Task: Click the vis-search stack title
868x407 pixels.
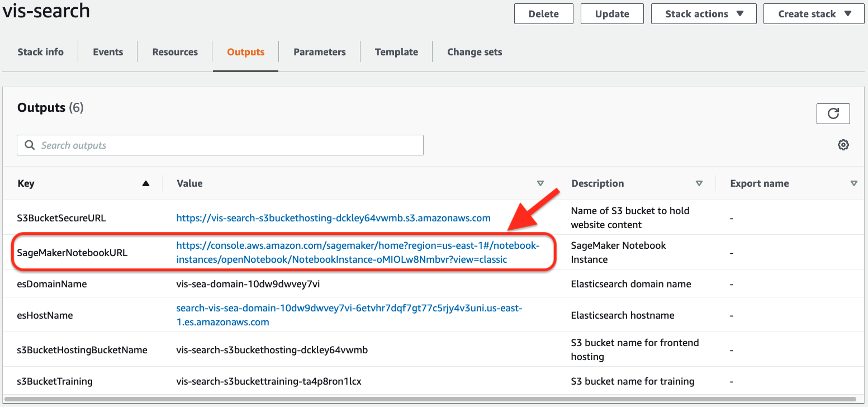Action: coord(46,10)
